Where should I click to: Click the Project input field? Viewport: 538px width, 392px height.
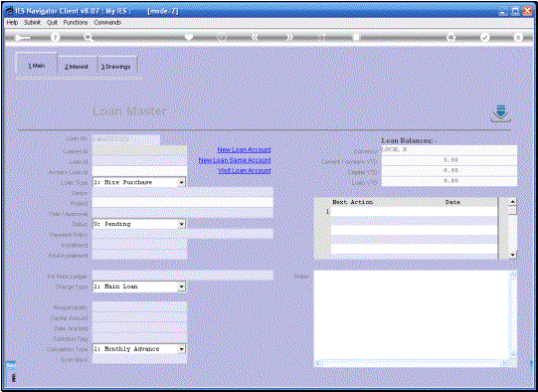183,203
